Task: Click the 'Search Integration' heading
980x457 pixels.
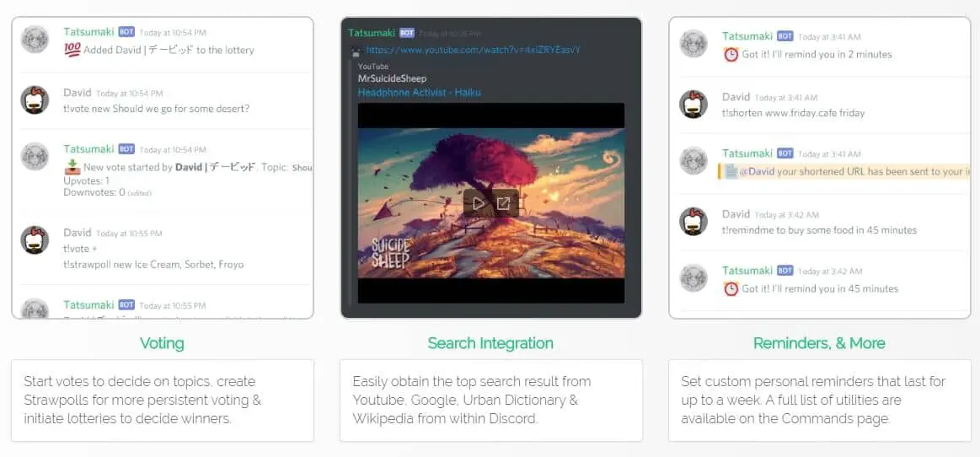Action: click(x=490, y=343)
